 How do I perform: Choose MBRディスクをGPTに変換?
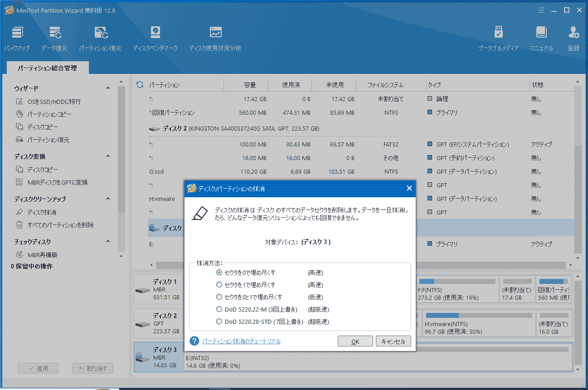click(52, 182)
